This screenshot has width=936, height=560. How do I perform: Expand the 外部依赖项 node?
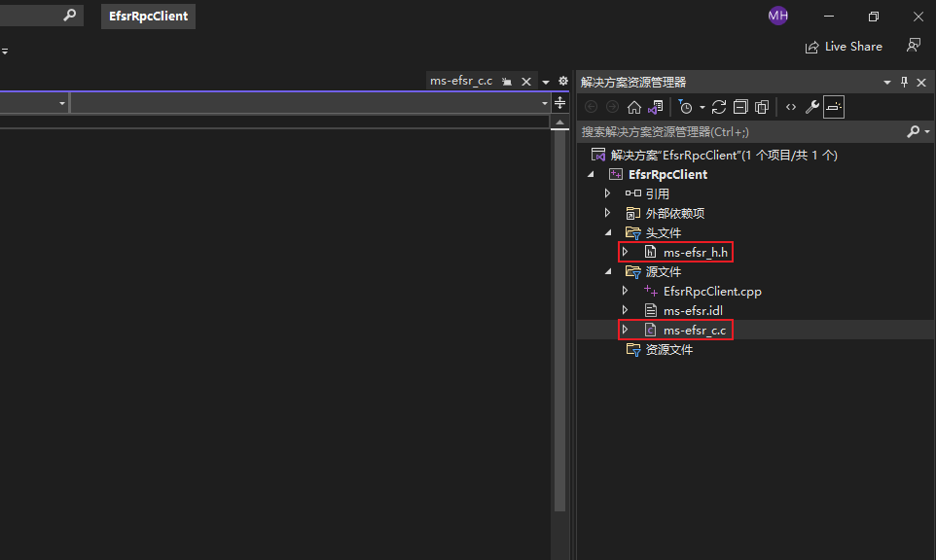(607, 213)
